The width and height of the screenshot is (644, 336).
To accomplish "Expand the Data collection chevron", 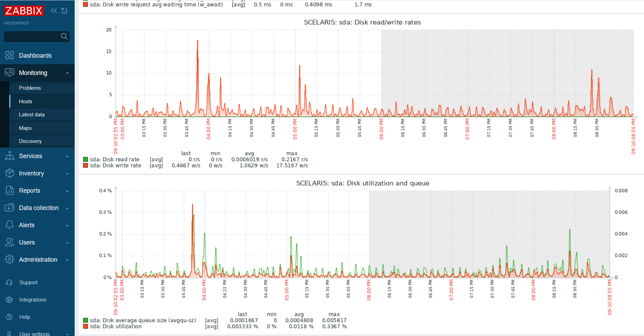I will point(67,208).
